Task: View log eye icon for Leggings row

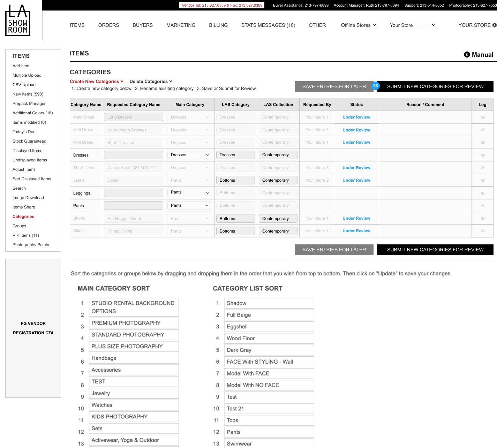Action: click(482, 193)
